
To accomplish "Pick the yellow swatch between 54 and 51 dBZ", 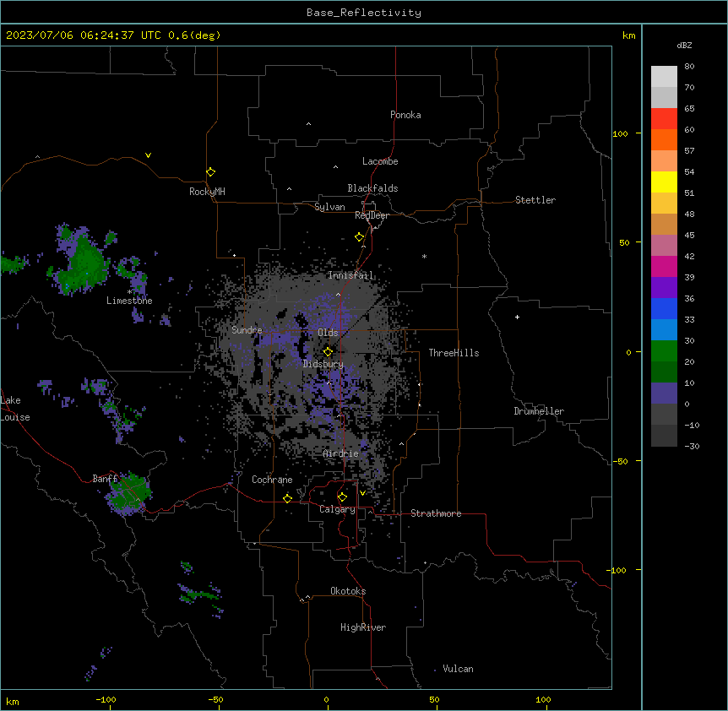I will point(664,182).
